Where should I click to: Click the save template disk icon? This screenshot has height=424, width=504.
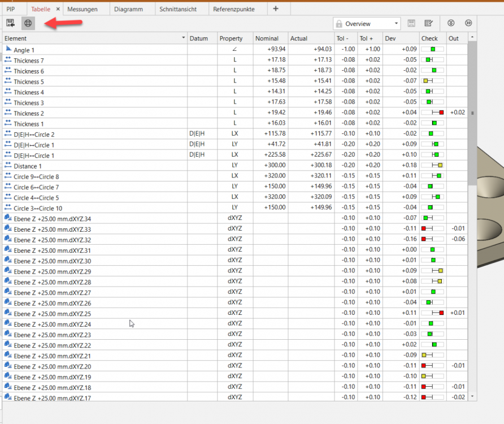click(411, 24)
